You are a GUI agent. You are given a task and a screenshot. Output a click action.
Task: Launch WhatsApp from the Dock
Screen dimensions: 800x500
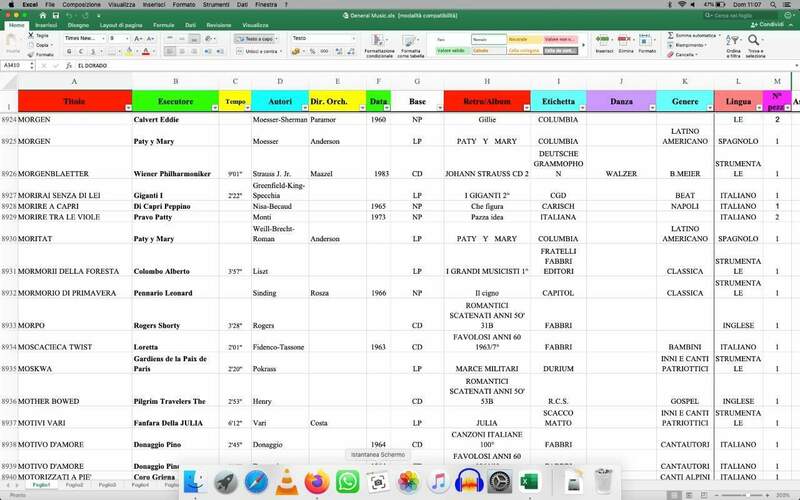click(x=347, y=481)
